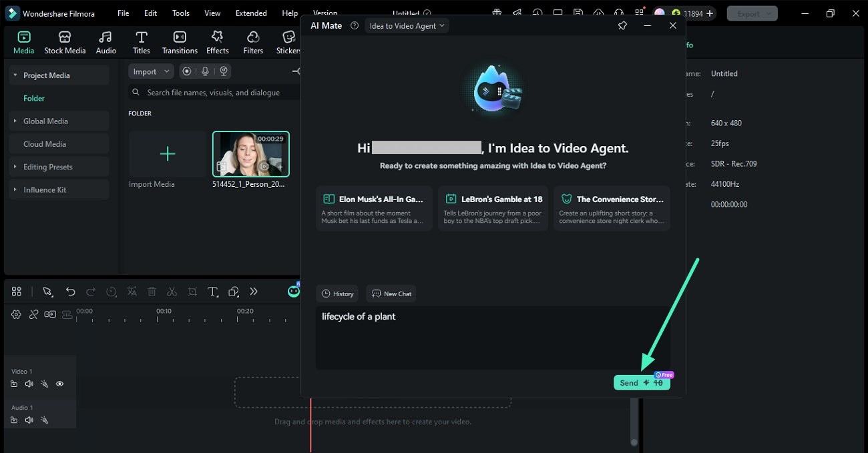Expand more timeline tools with double chevron

tap(254, 292)
